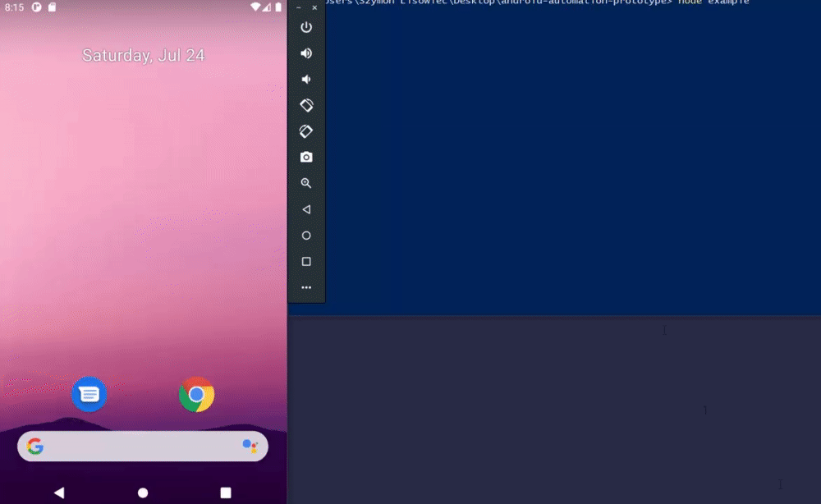Launch the Chrome browser on home screen
This screenshot has width=821, height=504.
pyautogui.click(x=196, y=394)
